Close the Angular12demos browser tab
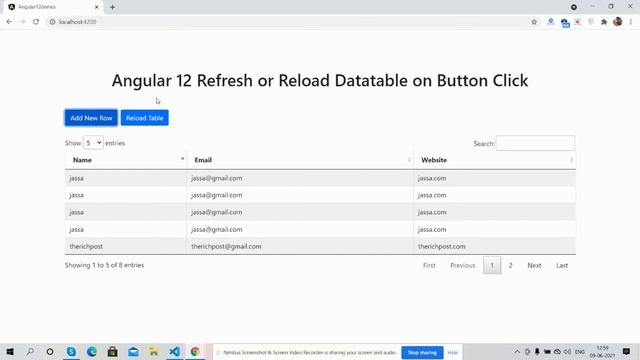Viewport: 640px width, 360px height. [96, 7]
